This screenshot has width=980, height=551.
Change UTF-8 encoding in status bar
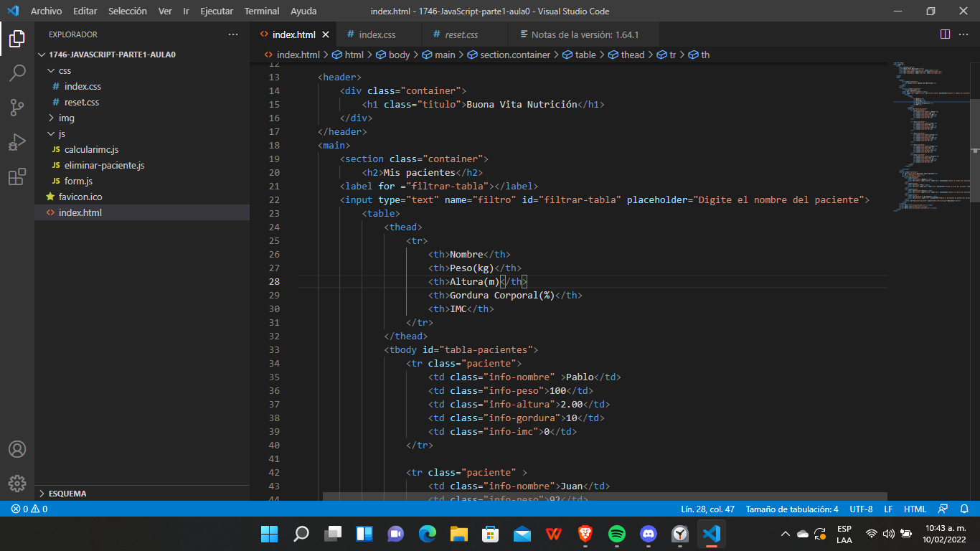tap(861, 509)
